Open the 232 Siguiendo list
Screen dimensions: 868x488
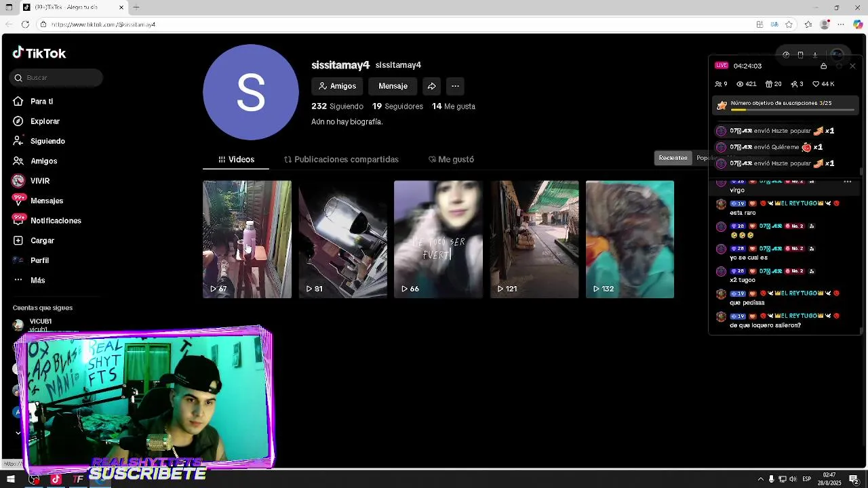(x=337, y=106)
